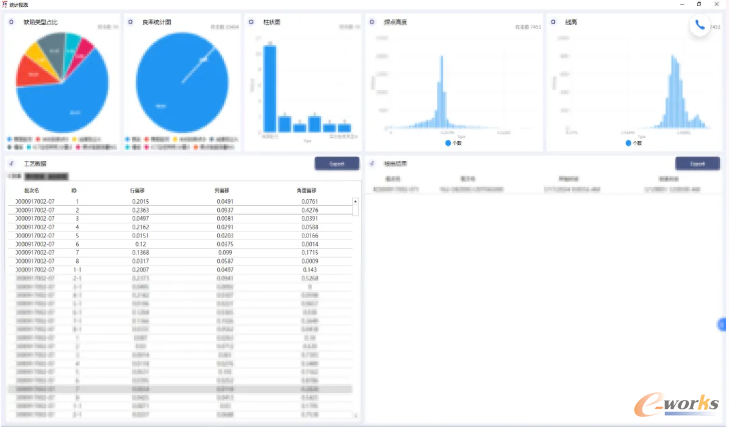Screen dimensions: 729x427
Task: Select the dark highlighted tab above the process table
Action: (46, 176)
